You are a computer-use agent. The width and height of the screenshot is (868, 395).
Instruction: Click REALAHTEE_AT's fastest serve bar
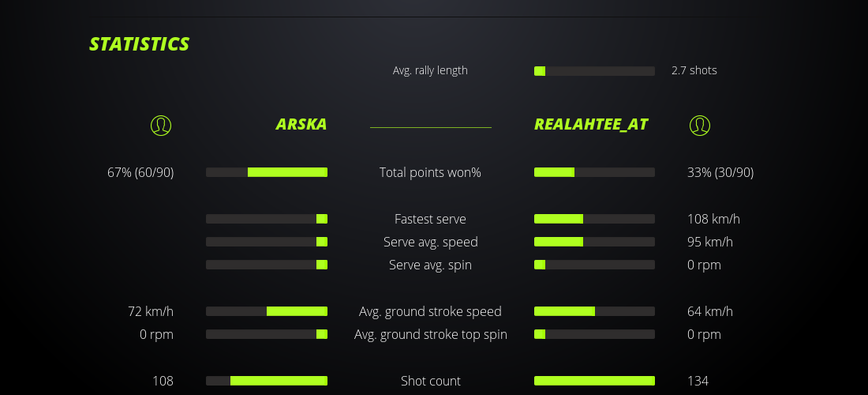click(x=594, y=219)
